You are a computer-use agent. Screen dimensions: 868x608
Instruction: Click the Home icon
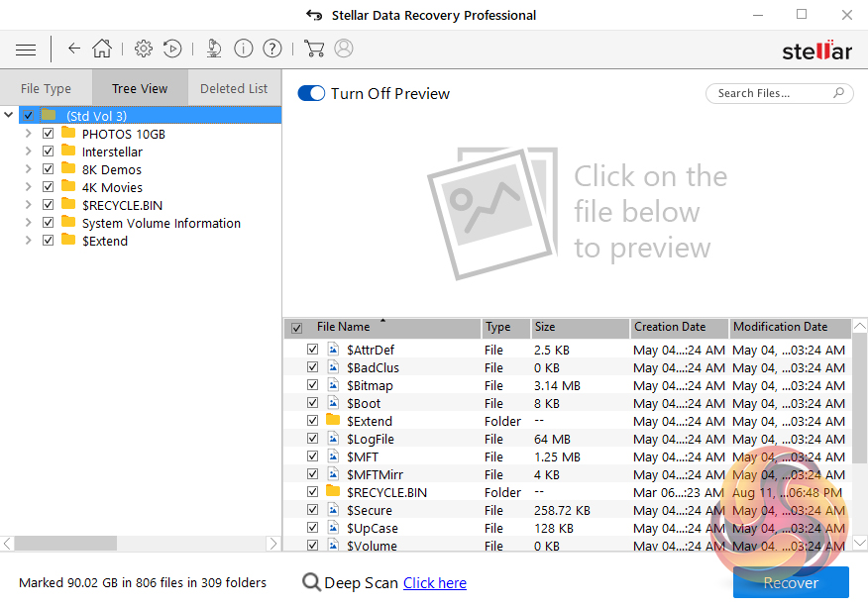102,49
